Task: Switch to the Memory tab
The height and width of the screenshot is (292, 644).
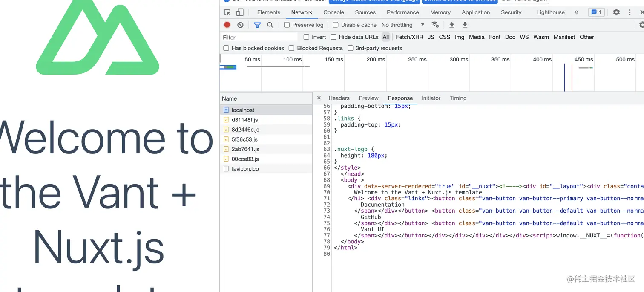Action: tap(440, 12)
